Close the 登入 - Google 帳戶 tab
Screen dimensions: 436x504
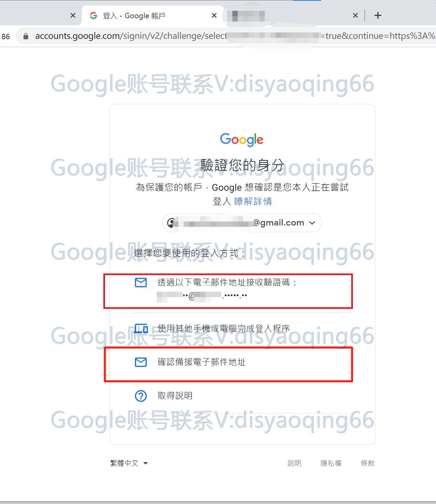(x=214, y=16)
